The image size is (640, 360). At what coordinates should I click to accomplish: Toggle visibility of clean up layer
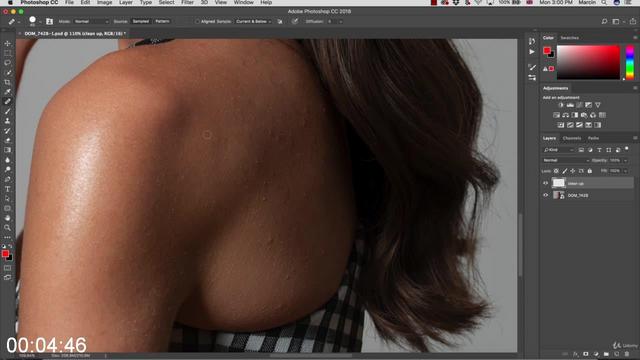pos(545,183)
